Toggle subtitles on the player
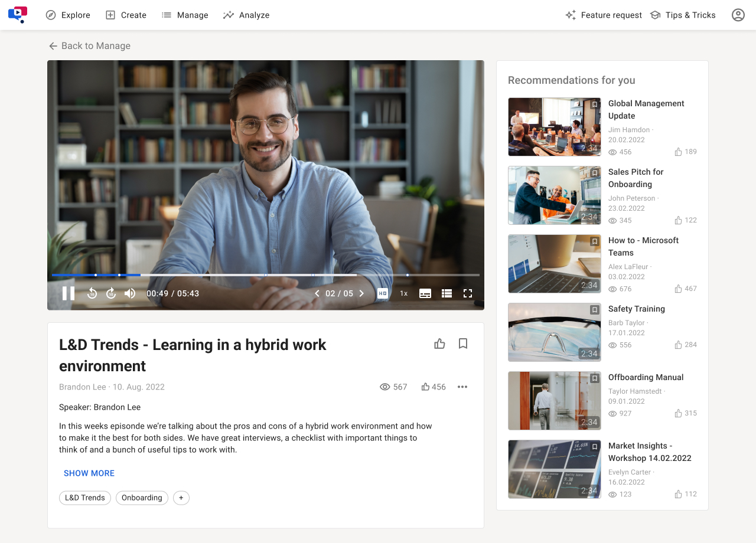 [x=425, y=293]
